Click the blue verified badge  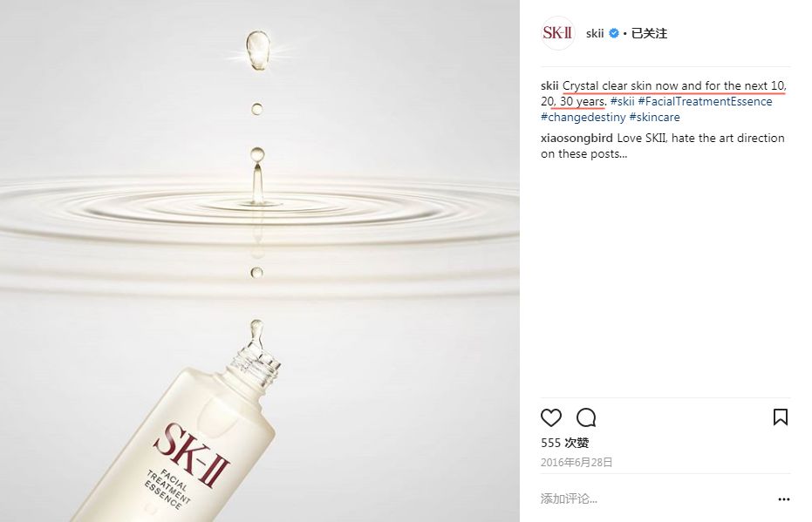(614, 33)
